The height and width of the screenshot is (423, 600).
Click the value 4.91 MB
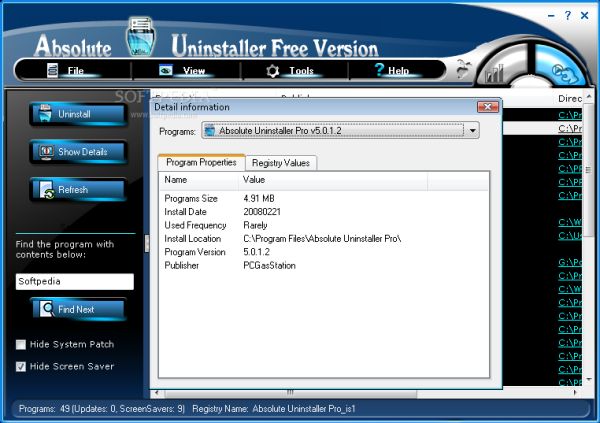(x=259, y=198)
